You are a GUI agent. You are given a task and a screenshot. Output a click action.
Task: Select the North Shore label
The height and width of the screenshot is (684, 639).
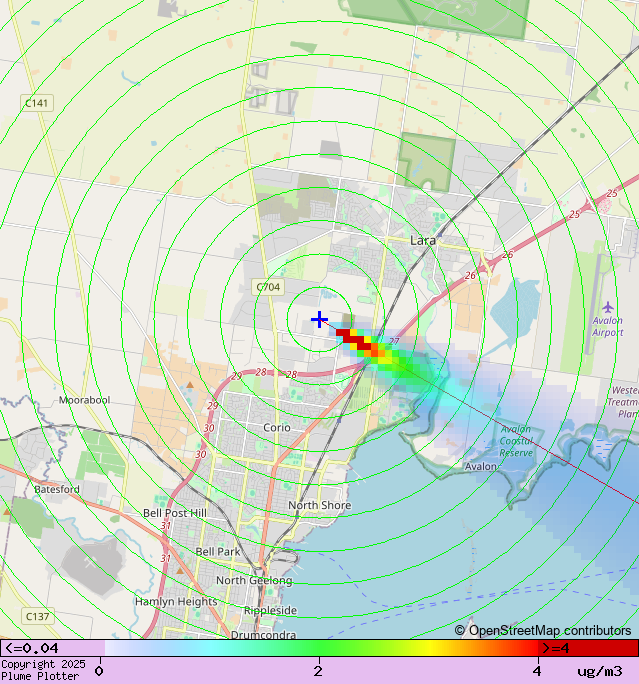320,505
